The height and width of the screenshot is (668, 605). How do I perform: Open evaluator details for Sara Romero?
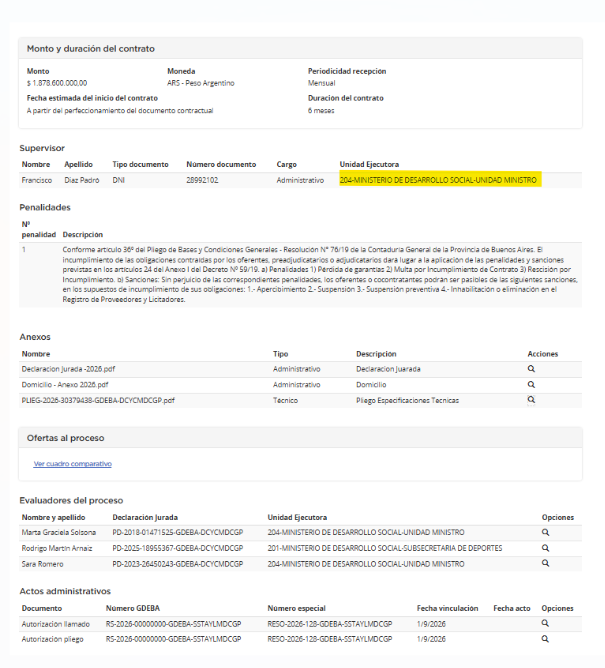pyautogui.click(x=545, y=564)
